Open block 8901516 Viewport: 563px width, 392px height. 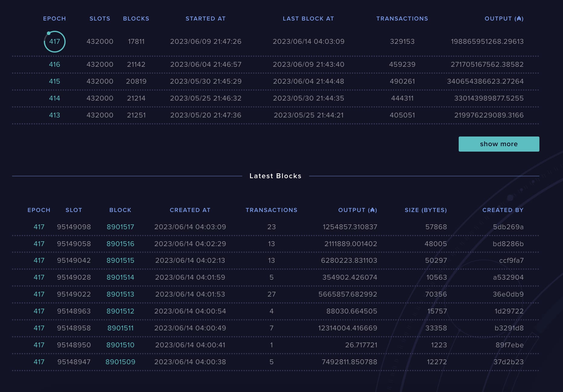click(121, 244)
